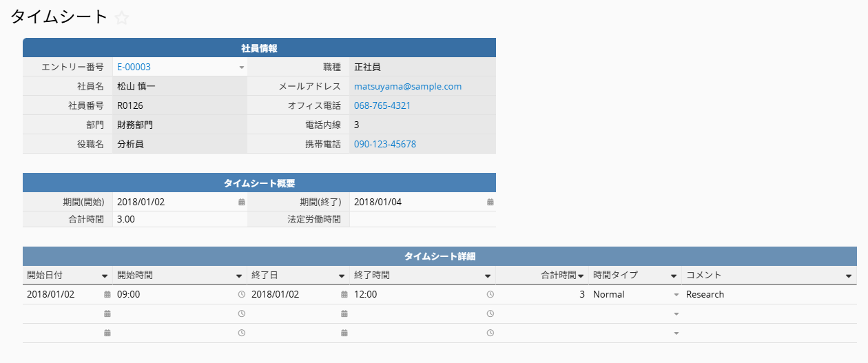The width and height of the screenshot is (868, 363).
Task: Click calendar icon in third row 終了日
Action: [x=344, y=333]
